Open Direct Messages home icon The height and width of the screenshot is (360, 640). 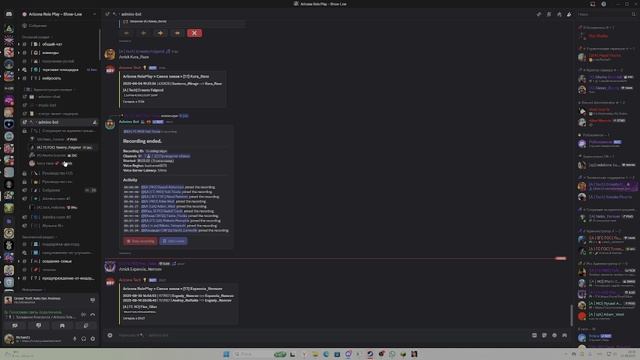9,14
